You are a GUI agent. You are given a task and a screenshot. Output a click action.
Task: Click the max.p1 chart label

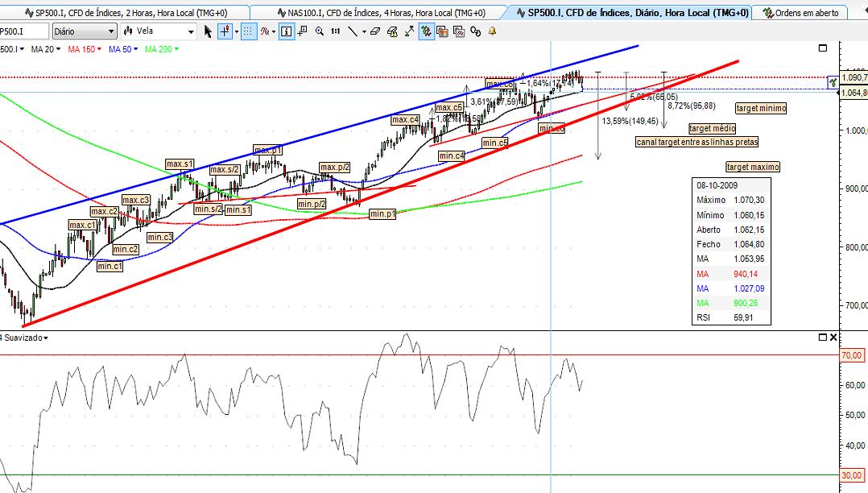click(268, 150)
